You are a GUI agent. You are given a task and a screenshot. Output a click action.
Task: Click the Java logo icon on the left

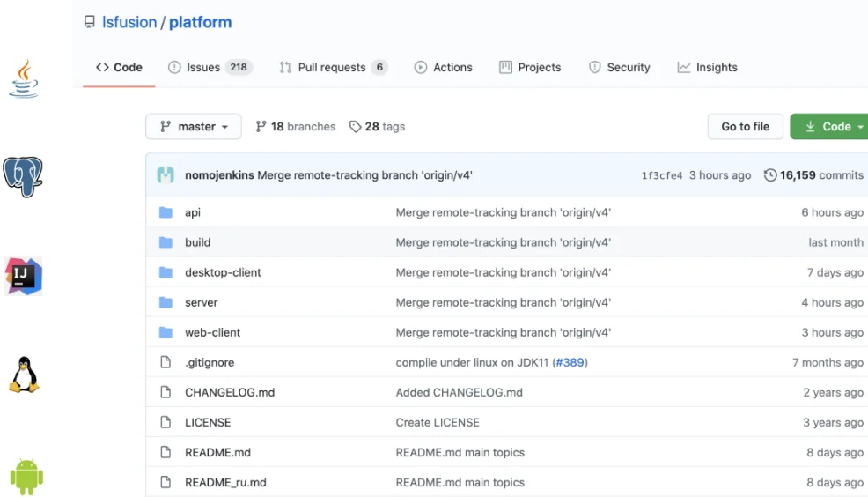[x=24, y=78]
